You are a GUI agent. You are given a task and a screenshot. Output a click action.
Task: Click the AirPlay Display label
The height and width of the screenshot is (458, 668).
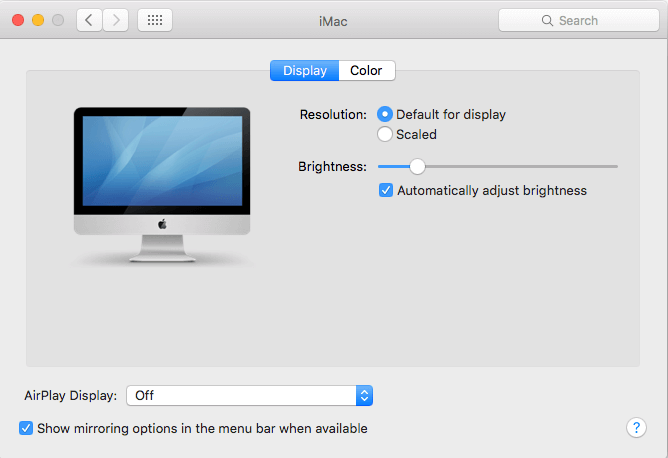tap(71, 395)
